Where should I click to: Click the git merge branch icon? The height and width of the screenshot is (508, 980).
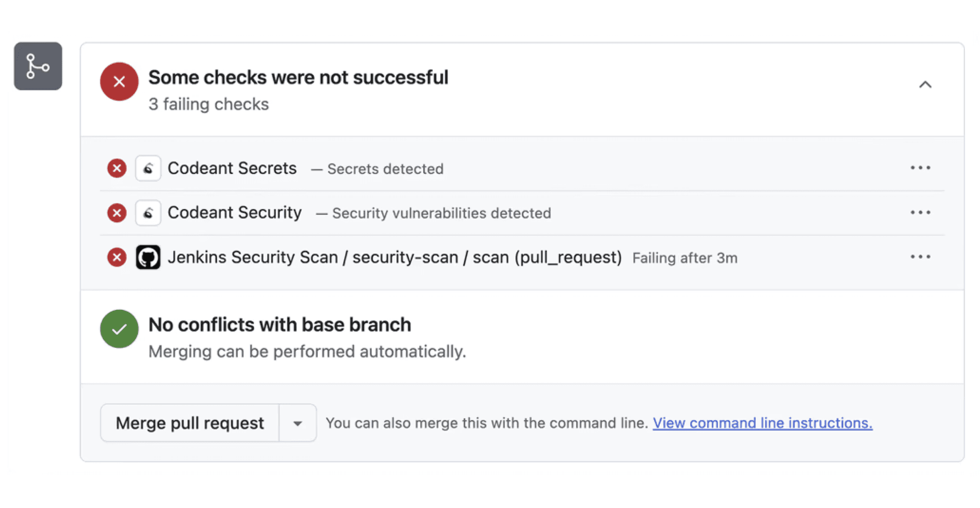click(x=38, y=66)
